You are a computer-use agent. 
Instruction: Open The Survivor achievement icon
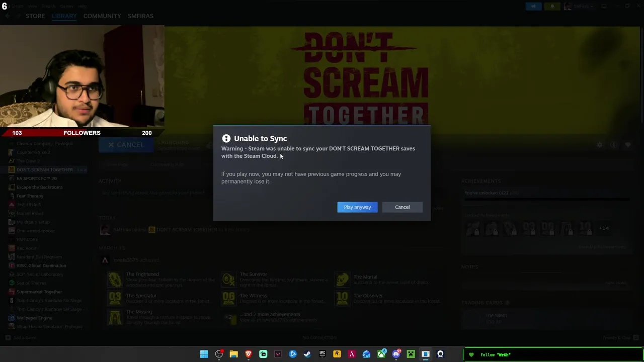228,279
